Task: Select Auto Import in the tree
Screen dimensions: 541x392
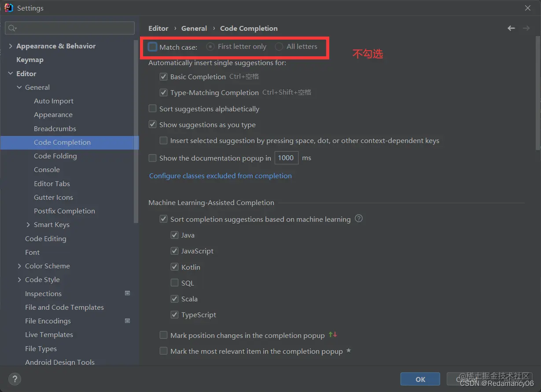Action: tap(54, 101)
